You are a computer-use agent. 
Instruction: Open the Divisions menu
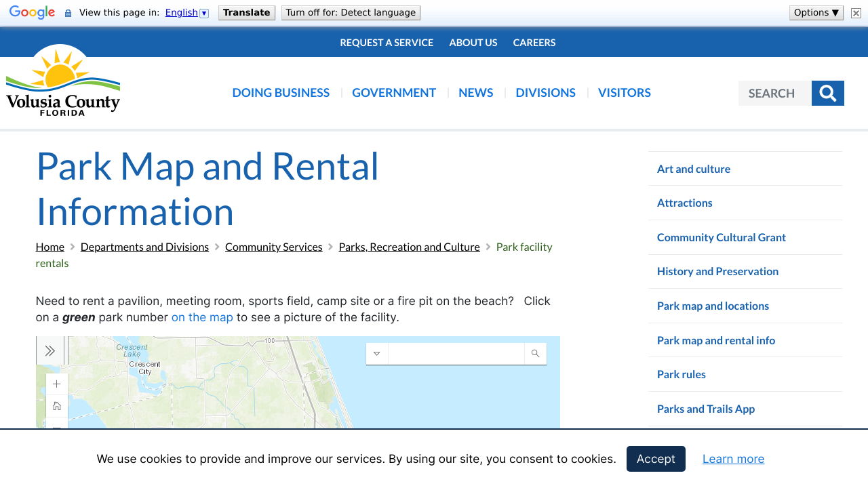546,93
